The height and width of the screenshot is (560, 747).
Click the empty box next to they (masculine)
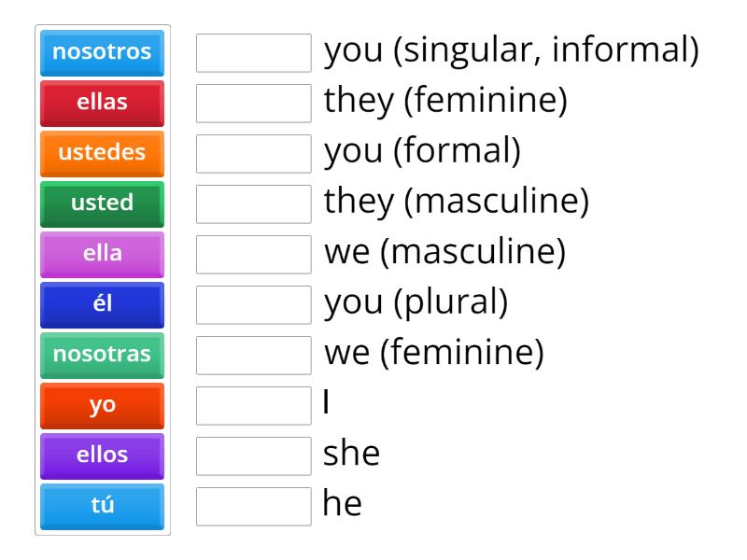pyautogui.click(x=254, y=204)
